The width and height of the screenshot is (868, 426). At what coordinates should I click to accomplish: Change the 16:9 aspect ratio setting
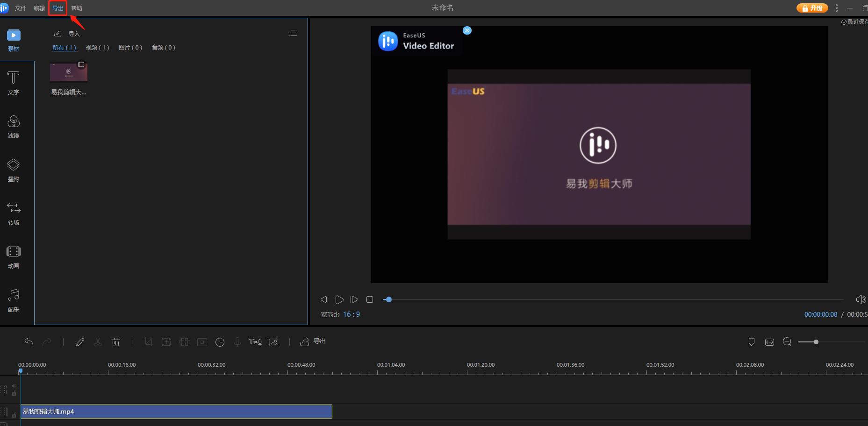pos(352,314)
